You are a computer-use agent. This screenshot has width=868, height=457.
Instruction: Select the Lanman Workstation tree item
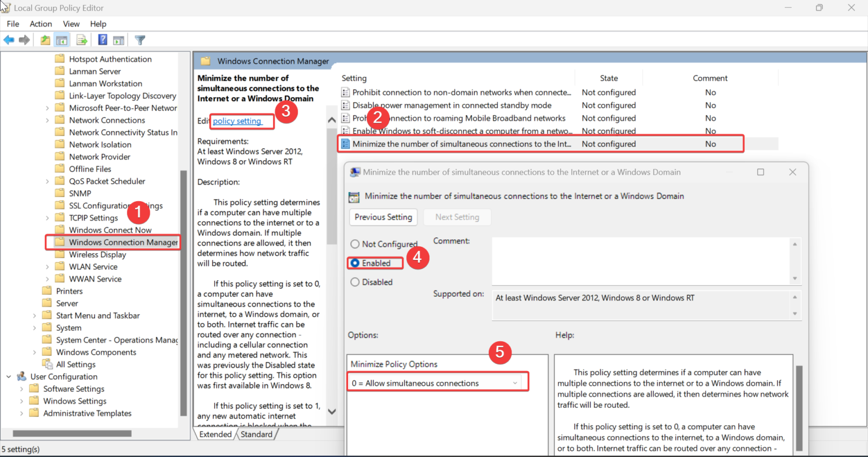106,84
